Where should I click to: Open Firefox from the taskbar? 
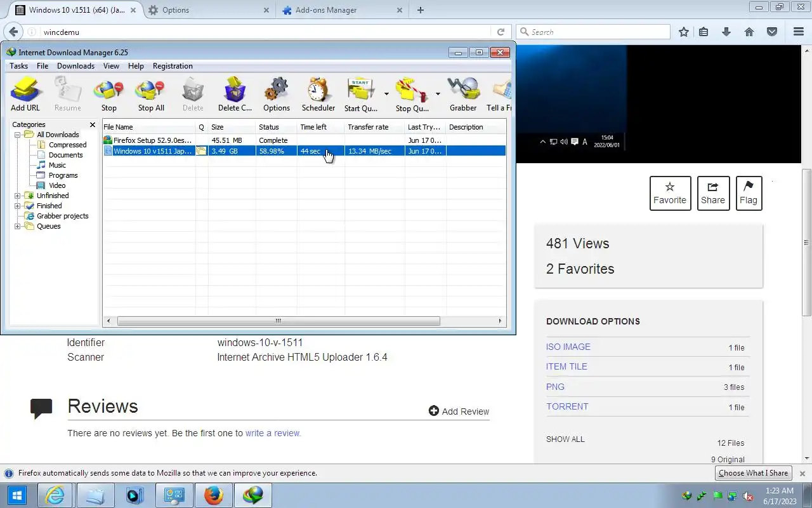[214, 495]
